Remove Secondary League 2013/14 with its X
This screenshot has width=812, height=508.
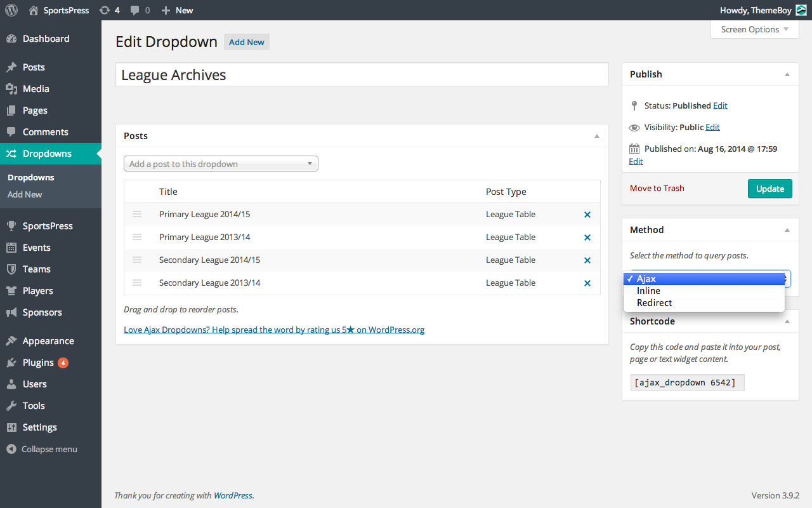pyautogui.click(x=587, y=283)
